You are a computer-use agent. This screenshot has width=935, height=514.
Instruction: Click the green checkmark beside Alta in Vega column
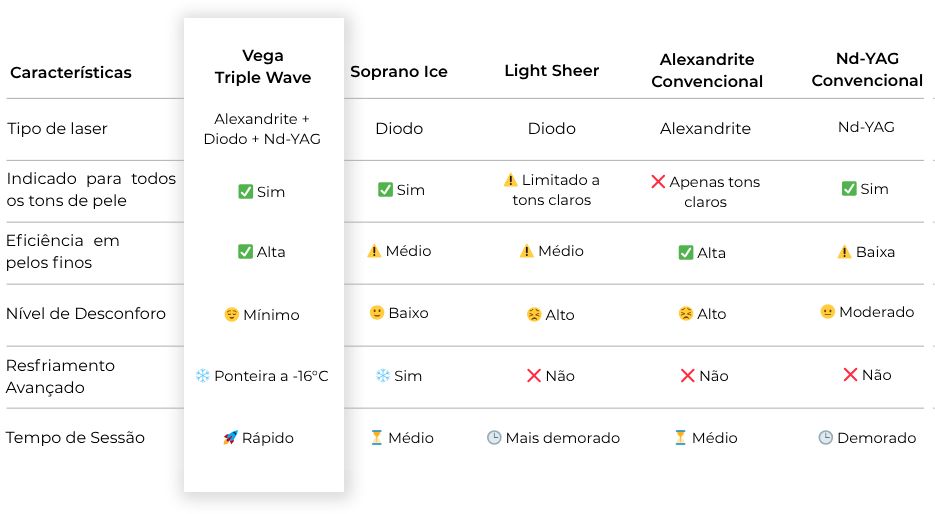245,252
